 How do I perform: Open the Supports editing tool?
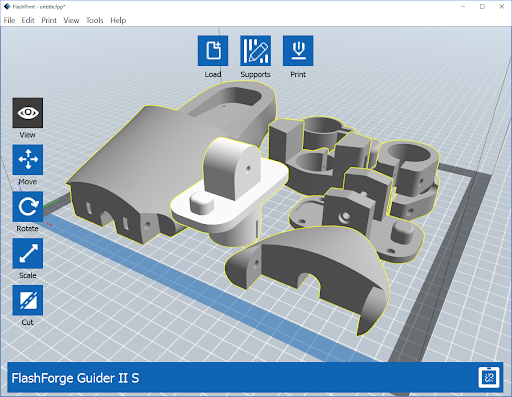(255, 51)
